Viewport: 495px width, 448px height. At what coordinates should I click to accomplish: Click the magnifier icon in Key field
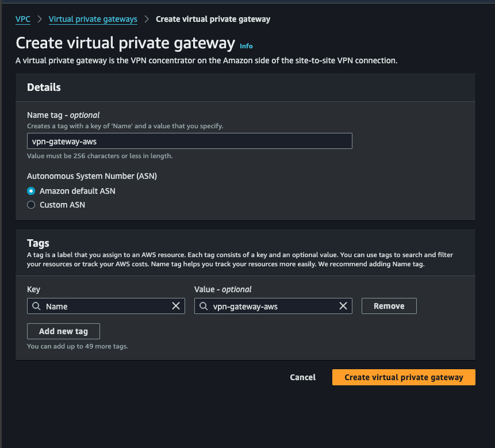pos(36,307)
